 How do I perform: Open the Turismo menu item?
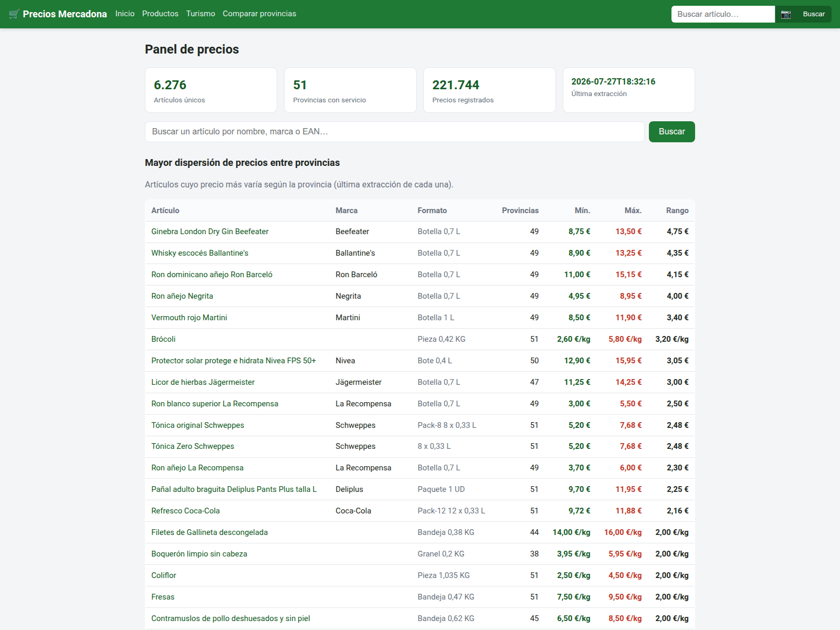(201, 14)
